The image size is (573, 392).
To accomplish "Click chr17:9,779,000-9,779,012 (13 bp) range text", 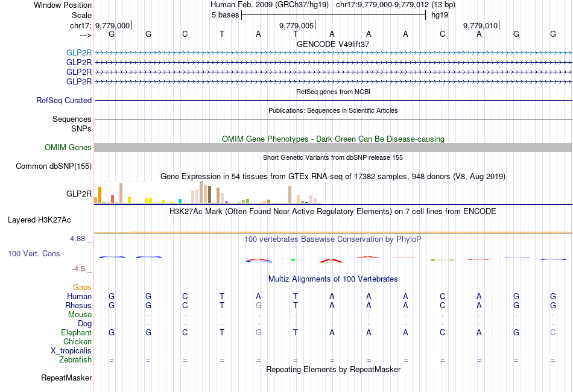I will 396,5.
